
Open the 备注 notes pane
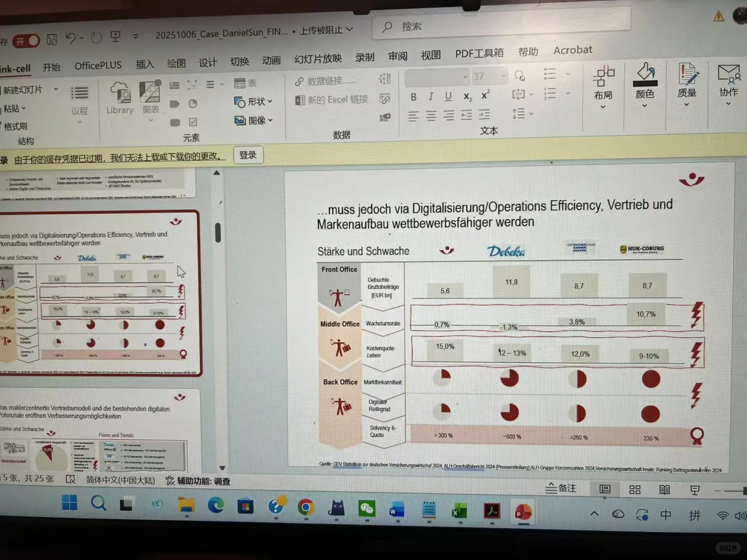(x=561, y=488)
